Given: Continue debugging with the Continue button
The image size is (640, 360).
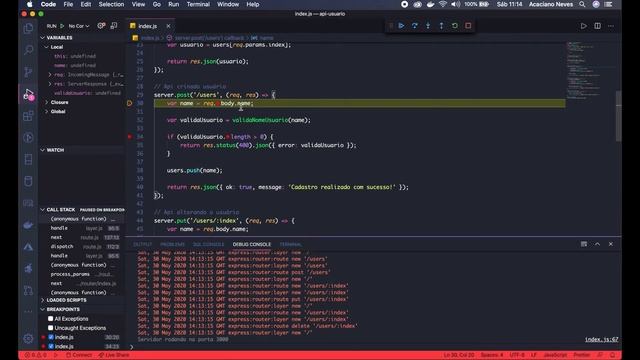Looking at the screenshot, I should [401, 26].
